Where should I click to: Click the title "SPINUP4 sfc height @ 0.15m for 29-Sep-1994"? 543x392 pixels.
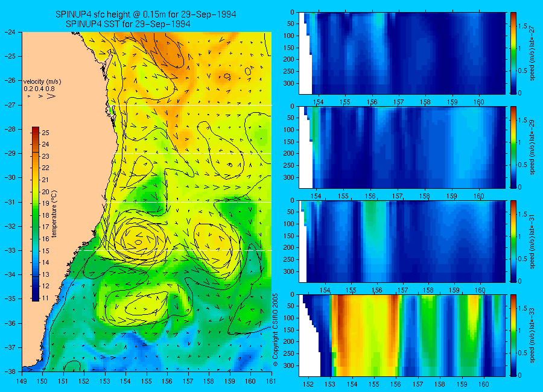pyautogui.click(x=146, y=14)
